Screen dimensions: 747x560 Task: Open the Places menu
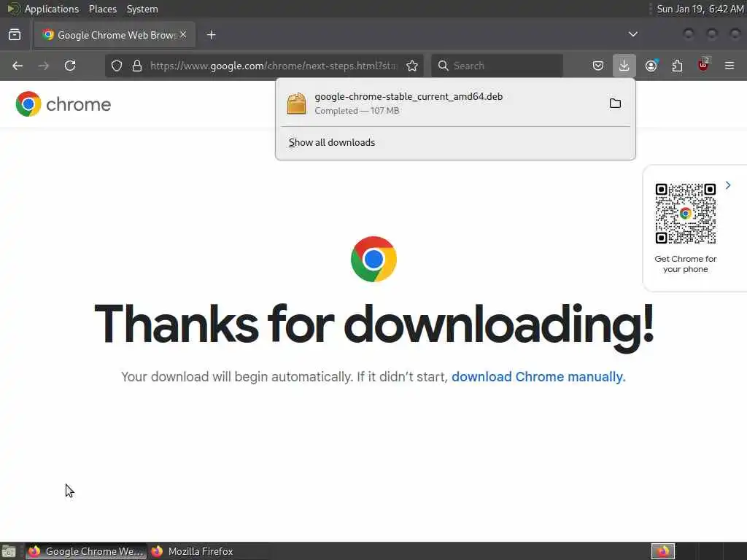coord(102,9)
